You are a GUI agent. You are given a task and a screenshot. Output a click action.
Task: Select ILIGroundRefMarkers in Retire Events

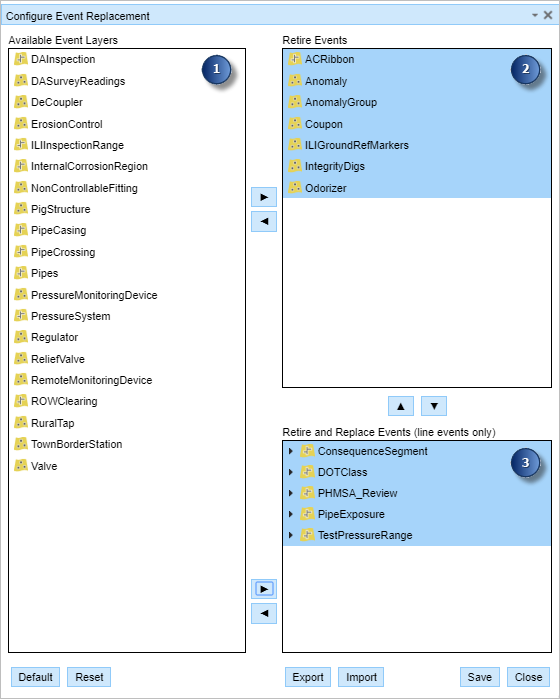coord(417,145)
